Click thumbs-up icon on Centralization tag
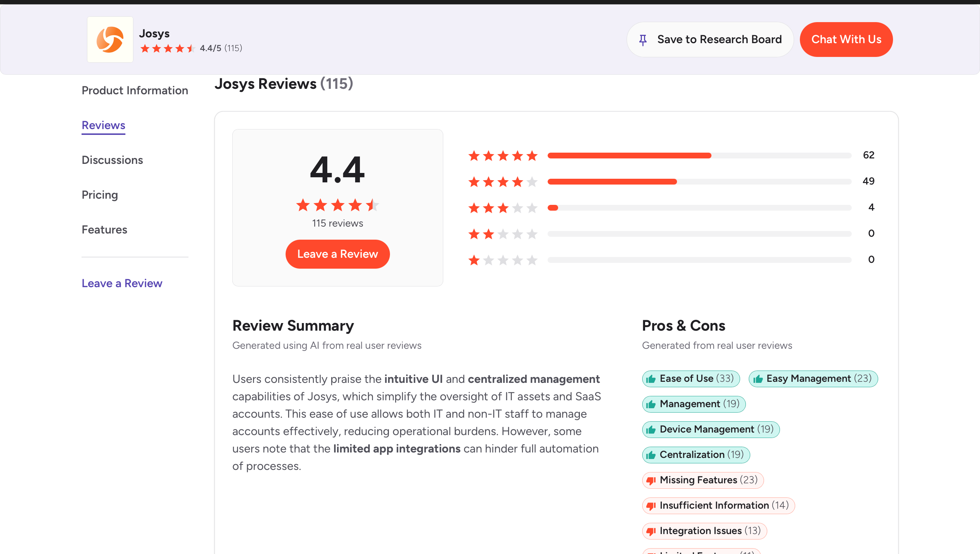The height and width of the screenshot is (554, 980). (651, 455)
